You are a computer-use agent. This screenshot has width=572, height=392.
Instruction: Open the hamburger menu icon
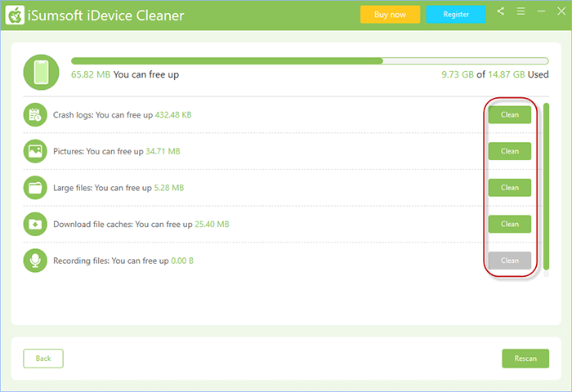click(521, 11)
